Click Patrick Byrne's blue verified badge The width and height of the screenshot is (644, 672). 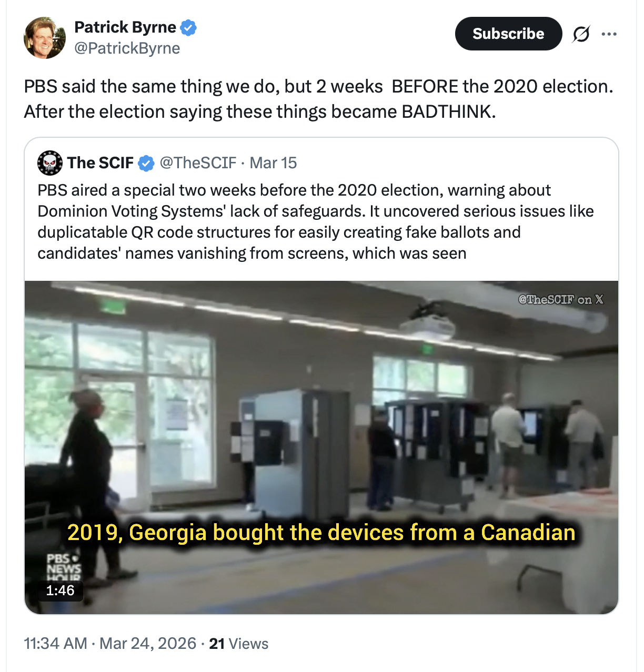pyautogui.click(x=188, y=27)
